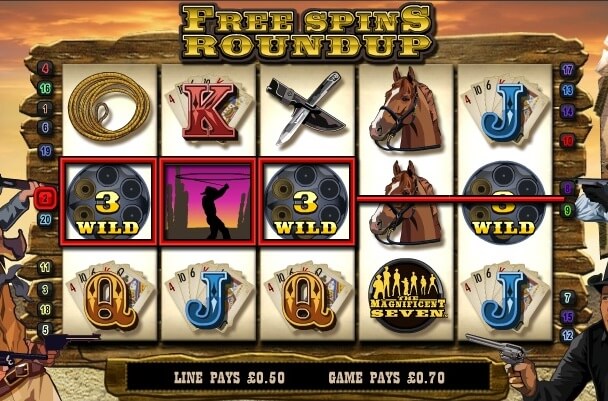The image size is (608, 401).
Task: Click the lasso rope symbol
Action: (109, 107)
